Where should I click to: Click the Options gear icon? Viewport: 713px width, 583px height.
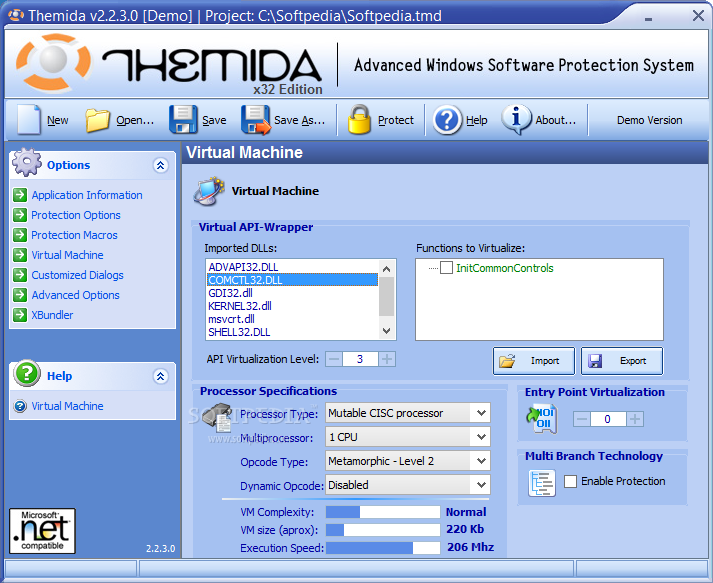27,162
